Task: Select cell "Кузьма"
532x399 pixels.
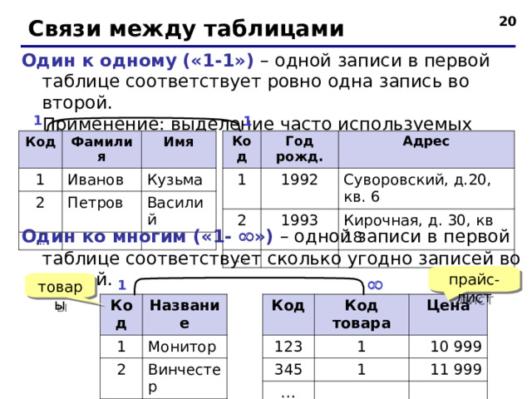Action: click(x=179, y=180)
